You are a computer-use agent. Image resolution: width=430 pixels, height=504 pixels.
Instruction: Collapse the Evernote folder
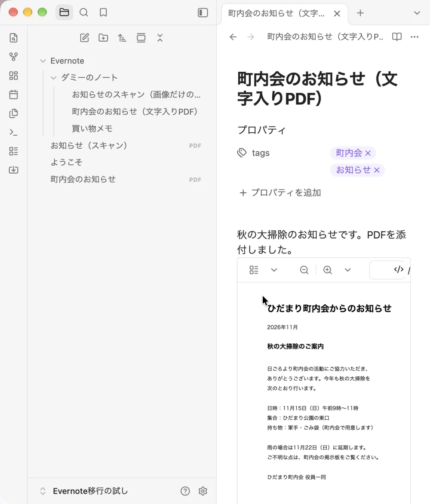43,61
